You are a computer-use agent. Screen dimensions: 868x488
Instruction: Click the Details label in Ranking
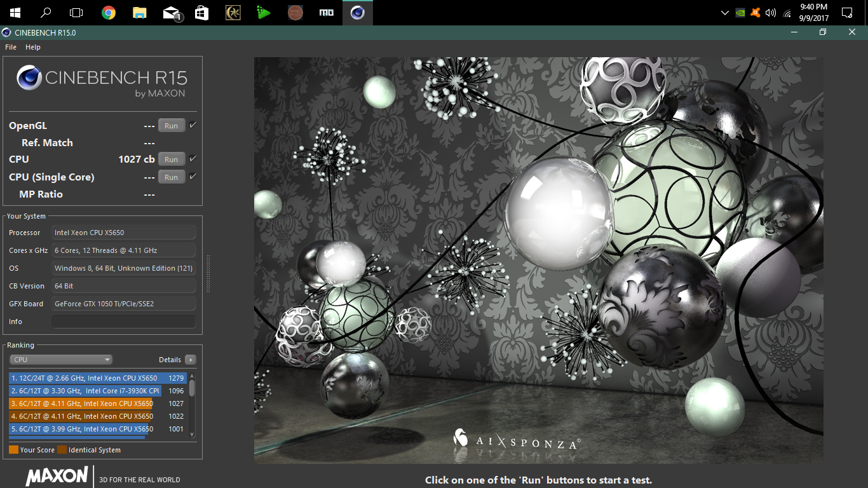point(170,360)
